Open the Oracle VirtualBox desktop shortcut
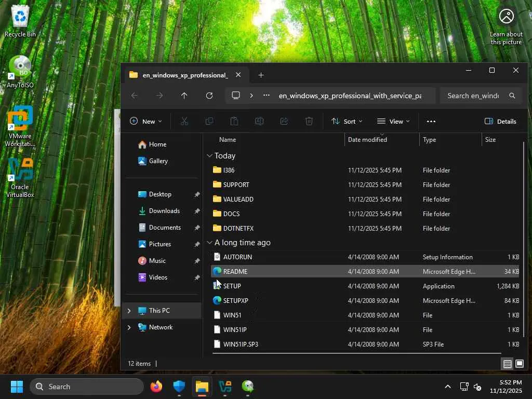This screenshot has height=399, width=532. click(x=20, y=178)
